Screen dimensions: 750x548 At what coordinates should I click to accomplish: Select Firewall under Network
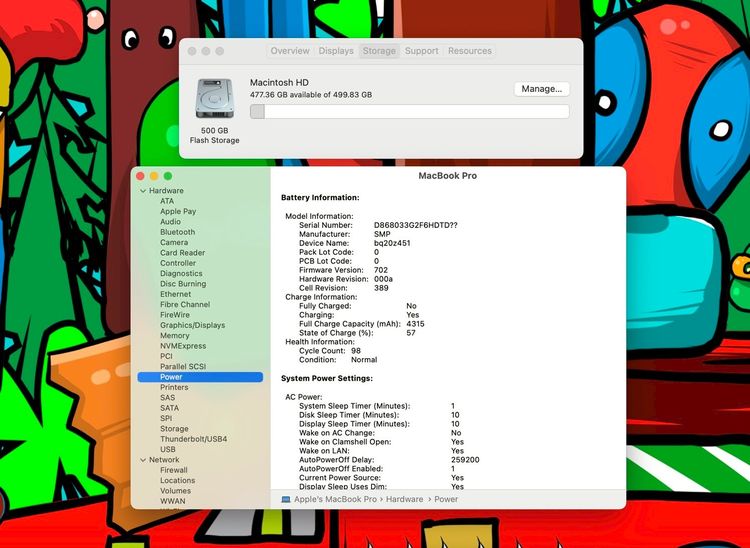(174, 470)
